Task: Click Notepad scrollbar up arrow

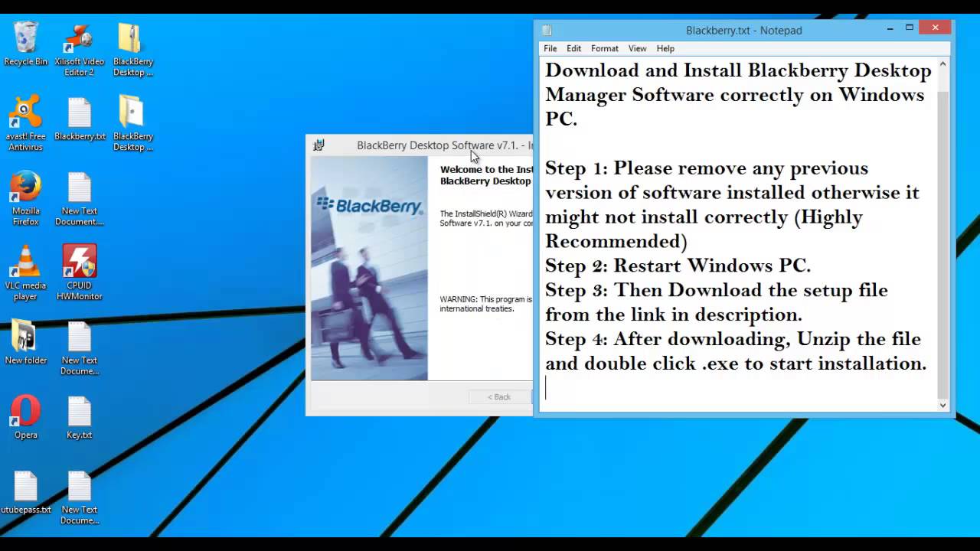Action: pos(942,64)
